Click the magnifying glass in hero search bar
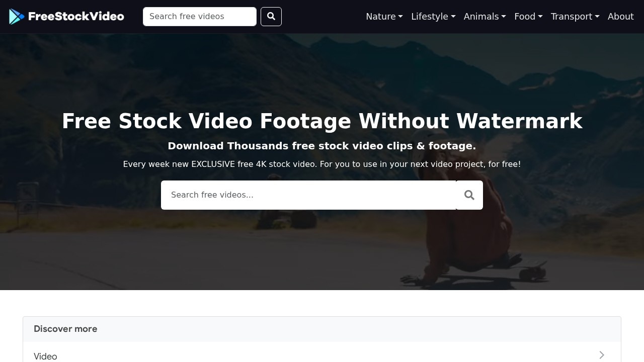The image size is (644, 362). [x=469, y=195]
